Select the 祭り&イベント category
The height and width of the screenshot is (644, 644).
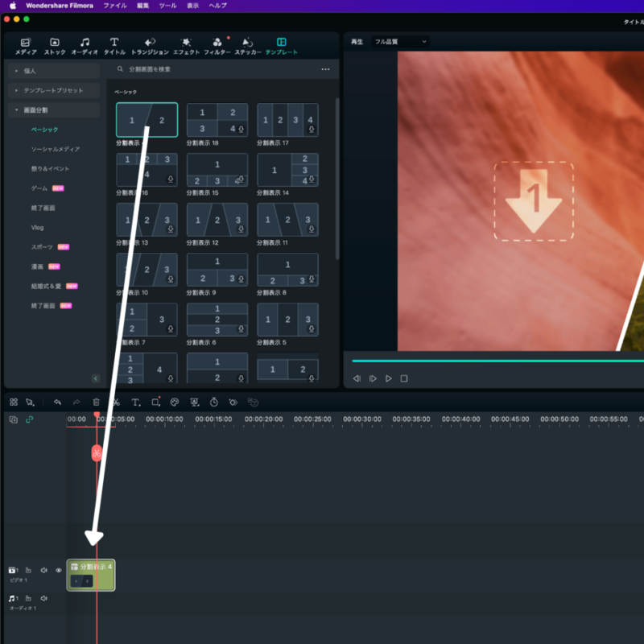click(x=50, y=169)
